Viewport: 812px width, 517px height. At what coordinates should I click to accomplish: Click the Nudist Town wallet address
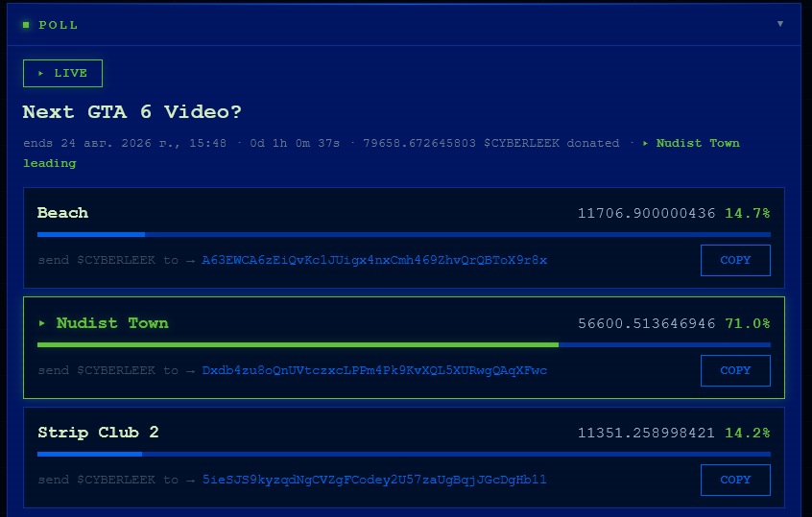tap(374, 370)
